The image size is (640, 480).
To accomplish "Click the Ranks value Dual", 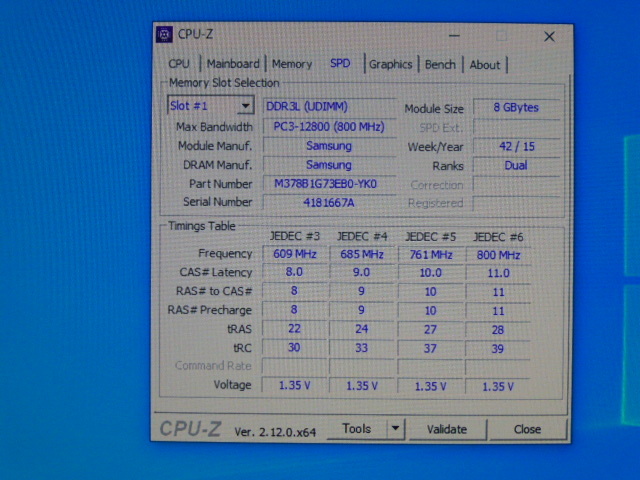I will point(516,165).
